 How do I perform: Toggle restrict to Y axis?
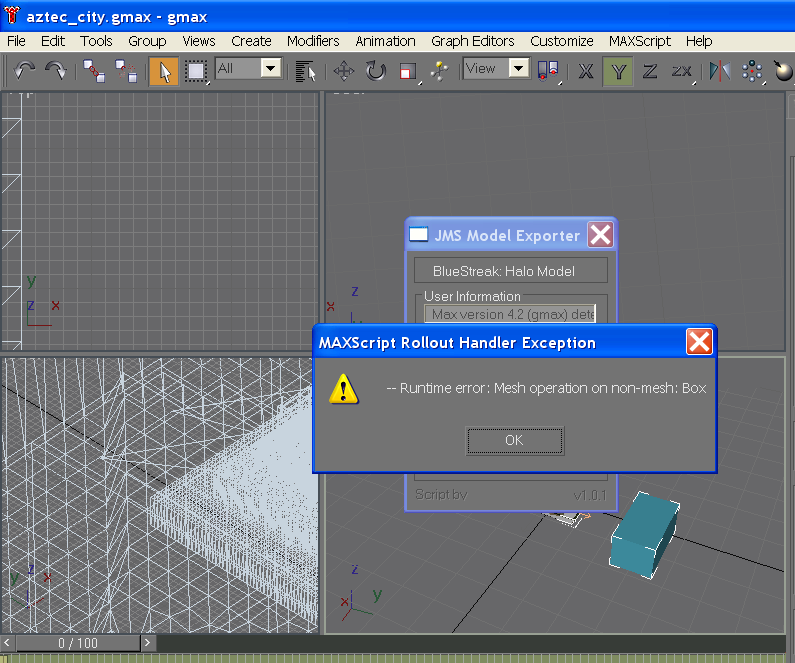pos(618,70)
